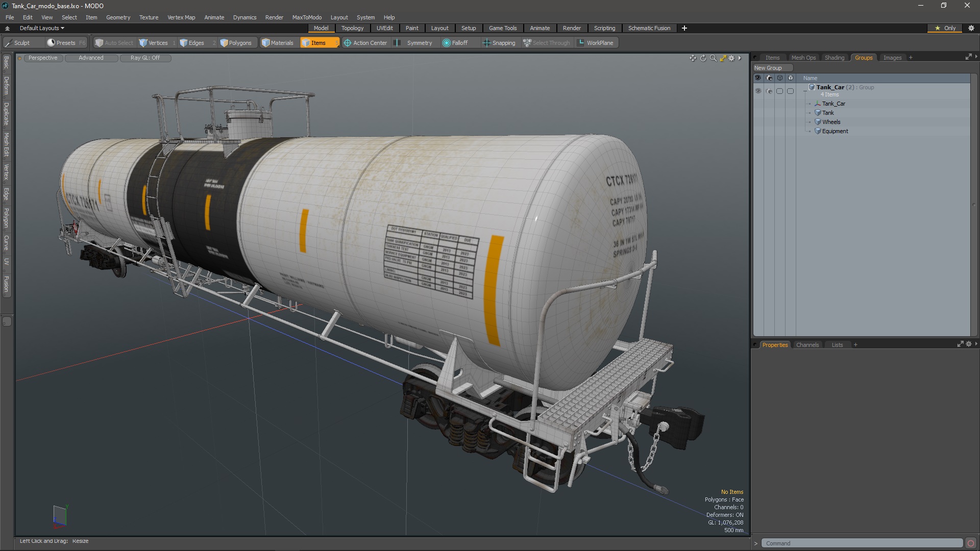Toggle Tank_Car group visibility eye
The image size is (980, 551).
(x=758, y=91)
